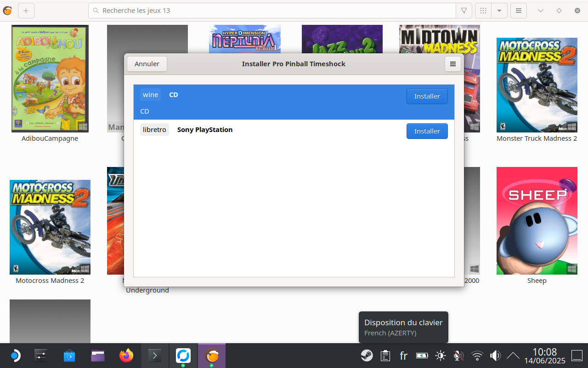Click the Hyperdimension Neptunia cover
The width and height of the screenshot is (588, 368).
click(x=245, y=39)
